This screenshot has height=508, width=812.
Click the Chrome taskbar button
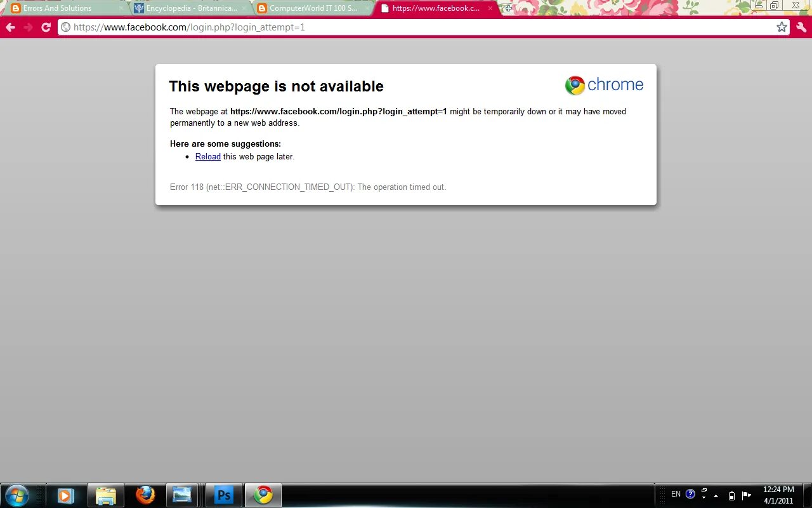click(263, 495)
